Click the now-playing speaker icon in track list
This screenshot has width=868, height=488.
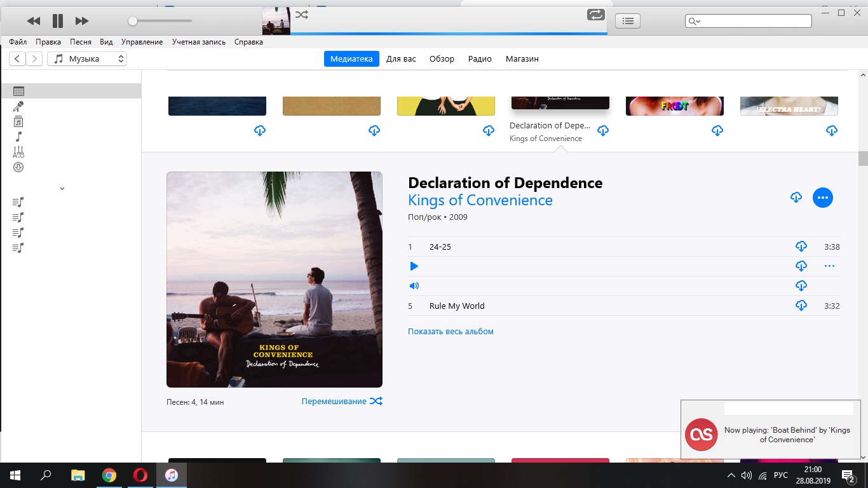(414, 286)
